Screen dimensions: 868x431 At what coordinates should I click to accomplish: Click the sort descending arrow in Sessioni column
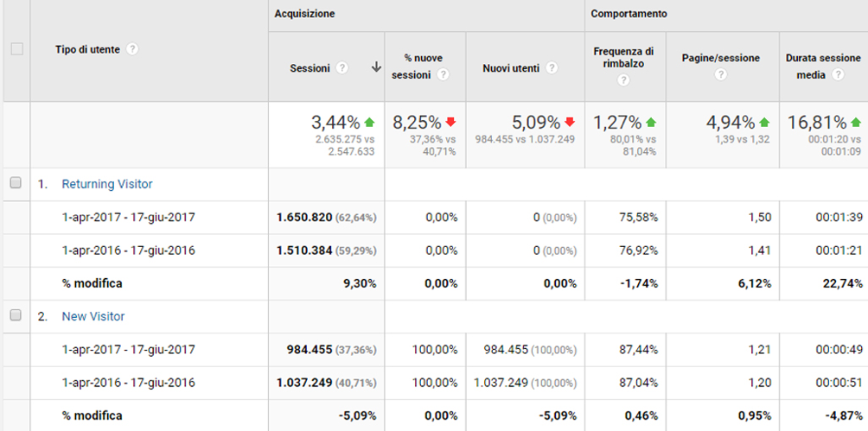[x=376, y=67]
